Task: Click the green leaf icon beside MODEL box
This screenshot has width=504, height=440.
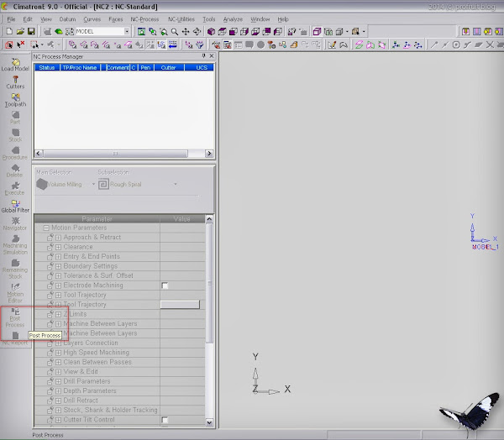Action: click(59, 32)
